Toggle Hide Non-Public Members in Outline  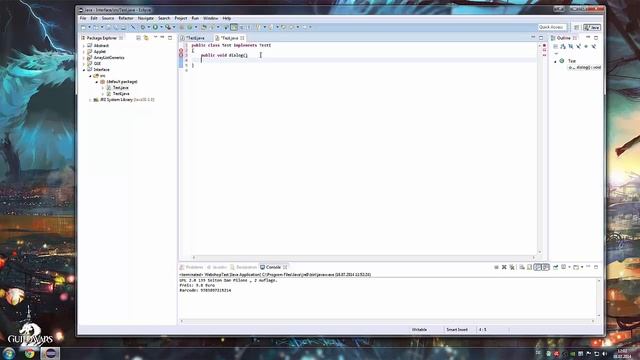(586, 47)
